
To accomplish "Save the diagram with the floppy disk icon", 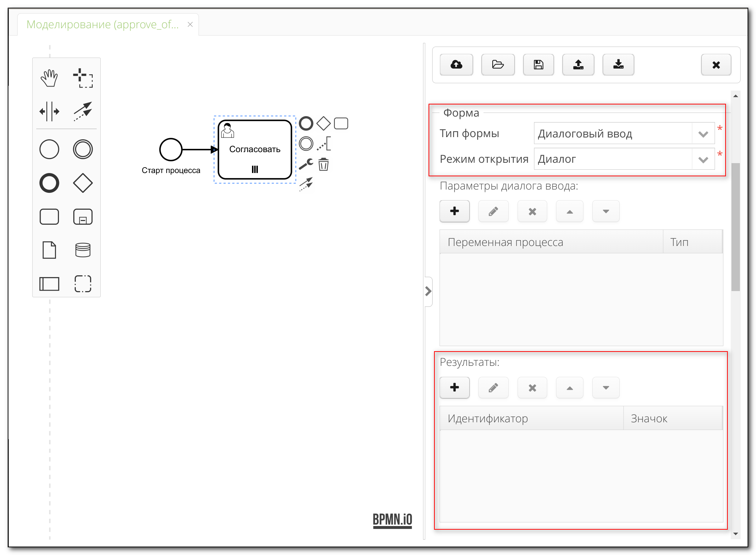I will click(x=538, y=65).
